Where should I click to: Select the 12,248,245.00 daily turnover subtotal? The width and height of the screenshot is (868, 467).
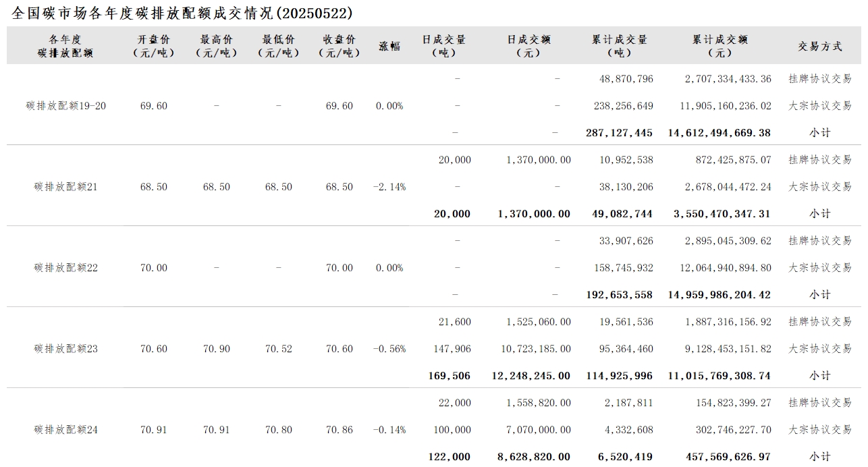[534, 376]
